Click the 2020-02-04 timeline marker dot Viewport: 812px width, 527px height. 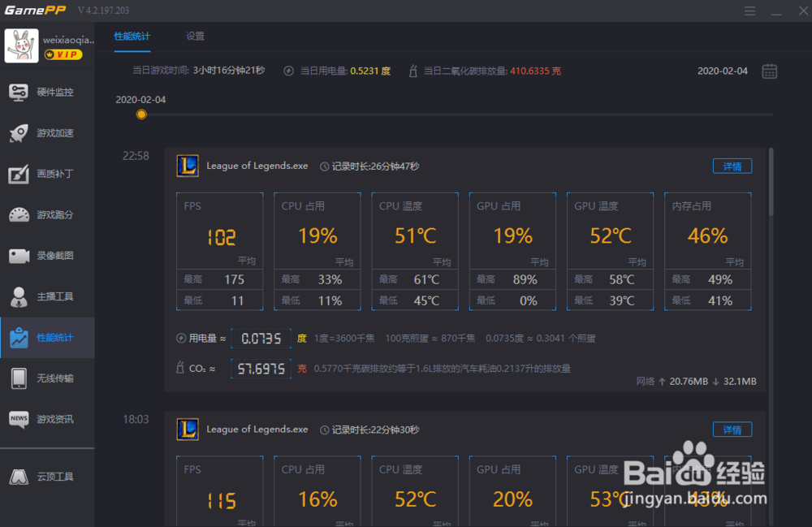(x=141, y=114)
